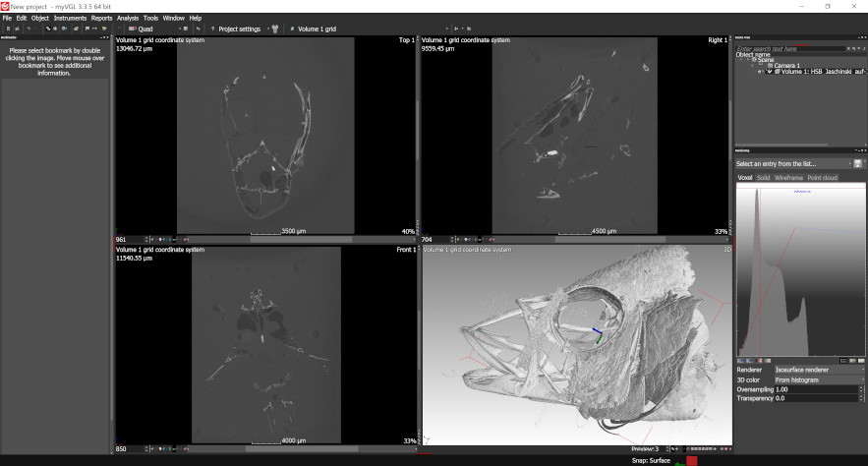Click the 40% zoom label in Top view

(408, 231)
